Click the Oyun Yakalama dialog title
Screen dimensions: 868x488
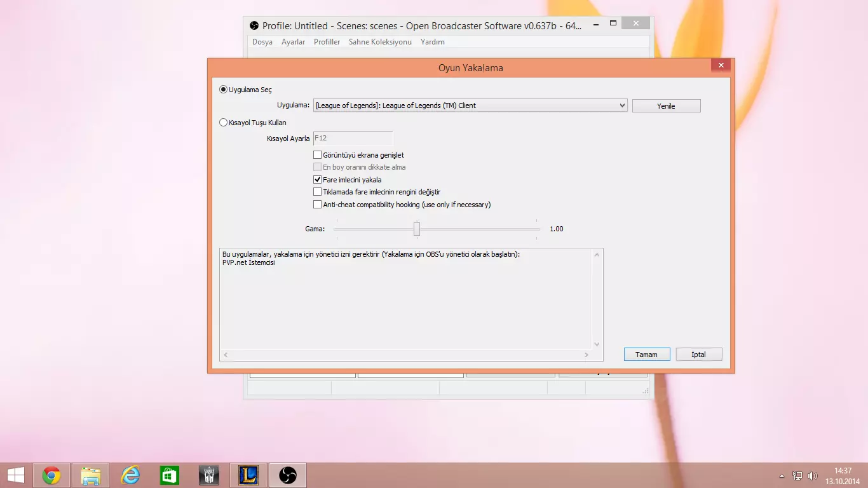pos(471,68)
